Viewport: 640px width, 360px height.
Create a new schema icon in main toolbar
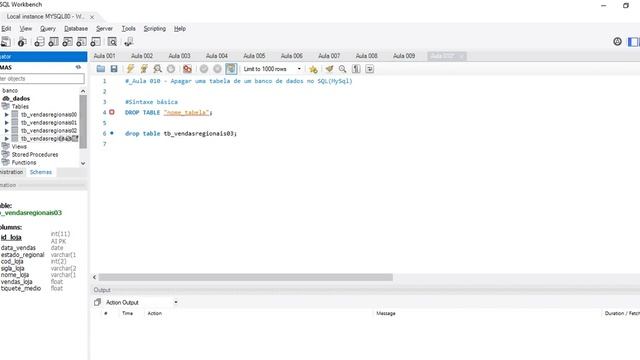(39, 42)
